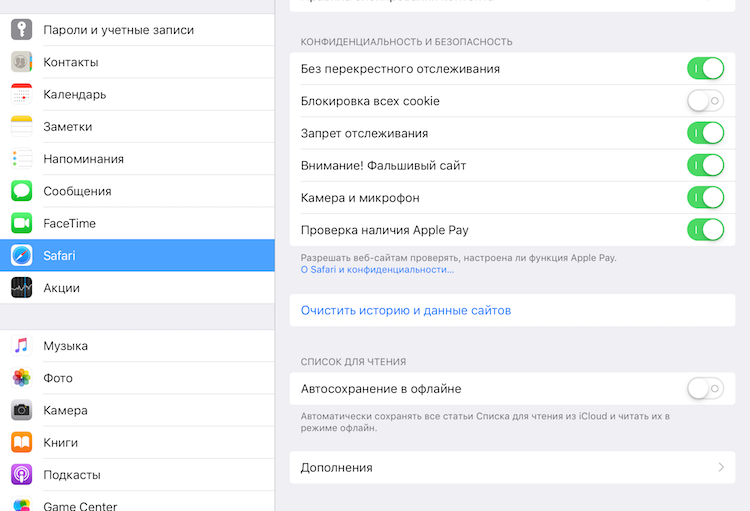The image size is (750, 511).
Task: Click label Блокировка всех cookie
Action: click(370, 101)
